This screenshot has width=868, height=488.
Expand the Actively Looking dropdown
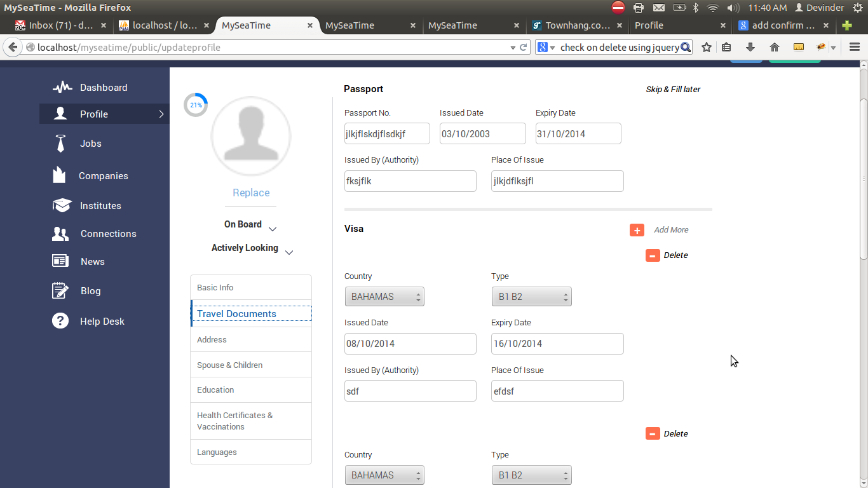coord(289,252)
